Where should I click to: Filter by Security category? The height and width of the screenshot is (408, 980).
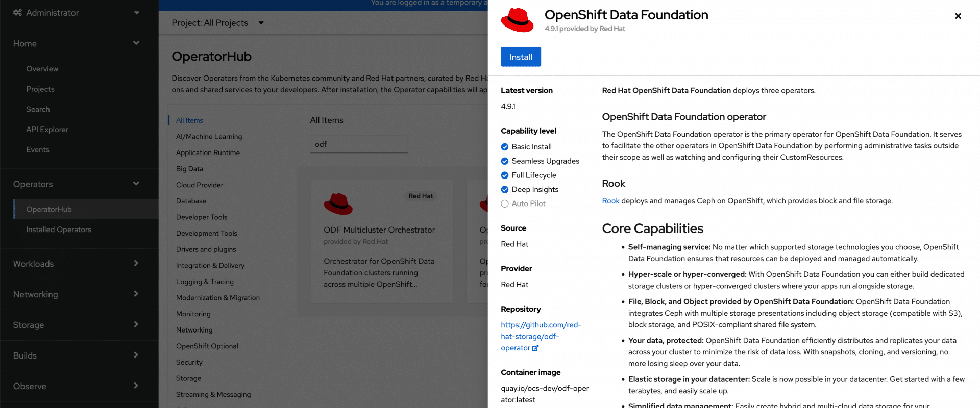189,362
